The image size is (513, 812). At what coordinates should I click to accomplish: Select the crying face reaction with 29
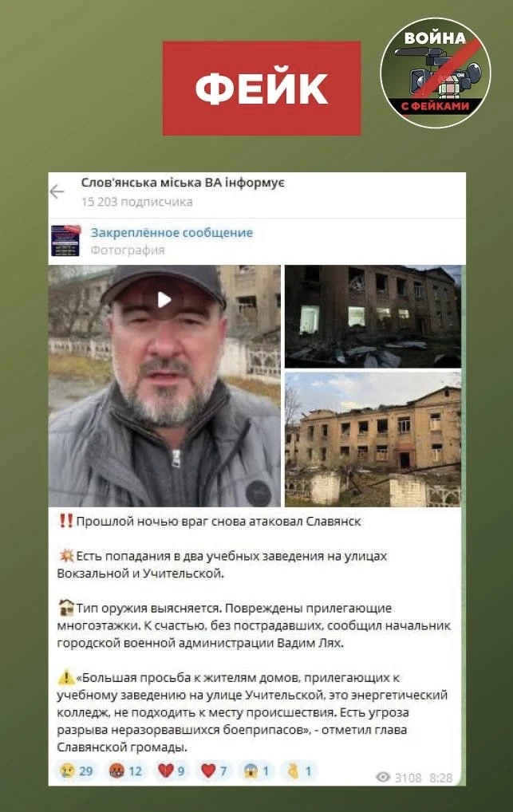tap(76, 771)
